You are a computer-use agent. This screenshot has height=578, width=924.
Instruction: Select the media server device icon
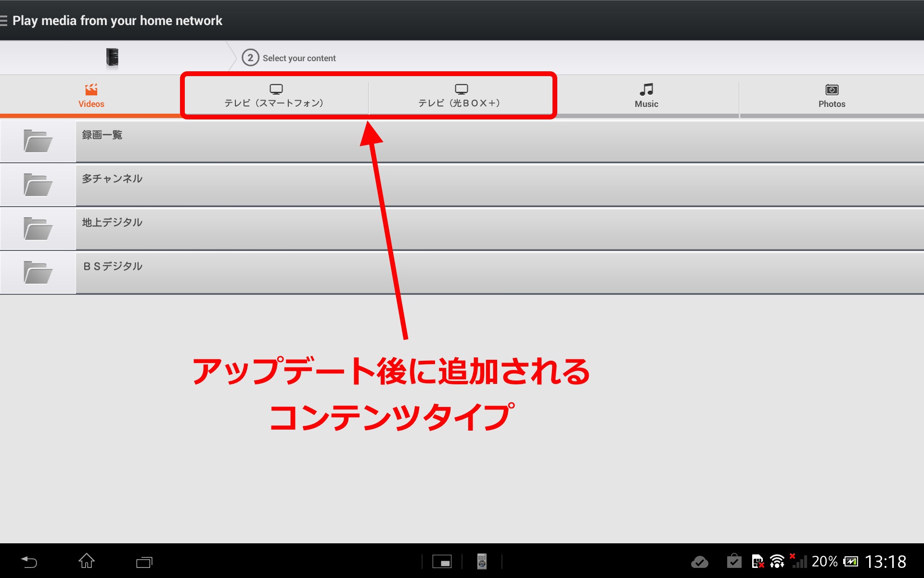tap(112, 58)
